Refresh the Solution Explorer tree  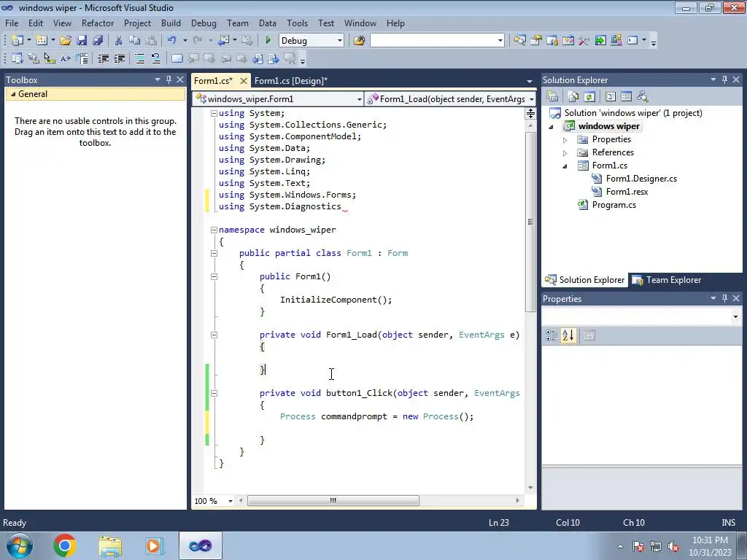pos(589,97)
